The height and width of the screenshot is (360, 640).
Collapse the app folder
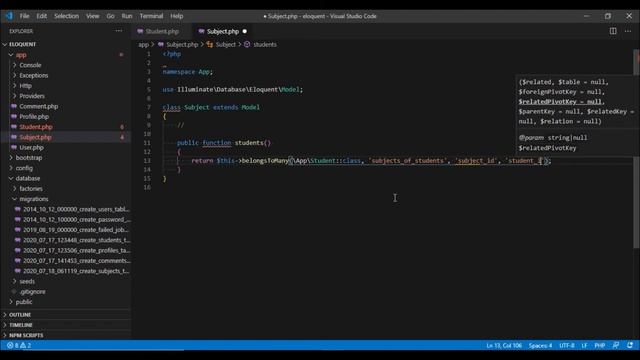pos(21,55)
